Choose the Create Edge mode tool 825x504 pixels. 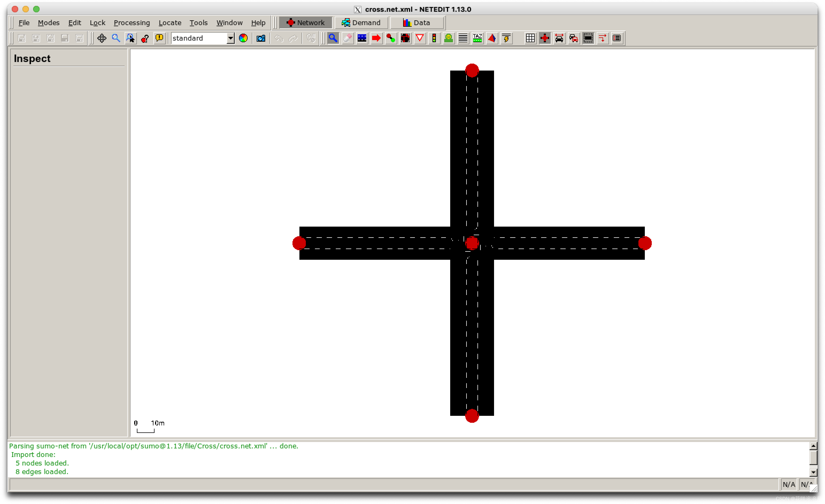click(391, 38)
